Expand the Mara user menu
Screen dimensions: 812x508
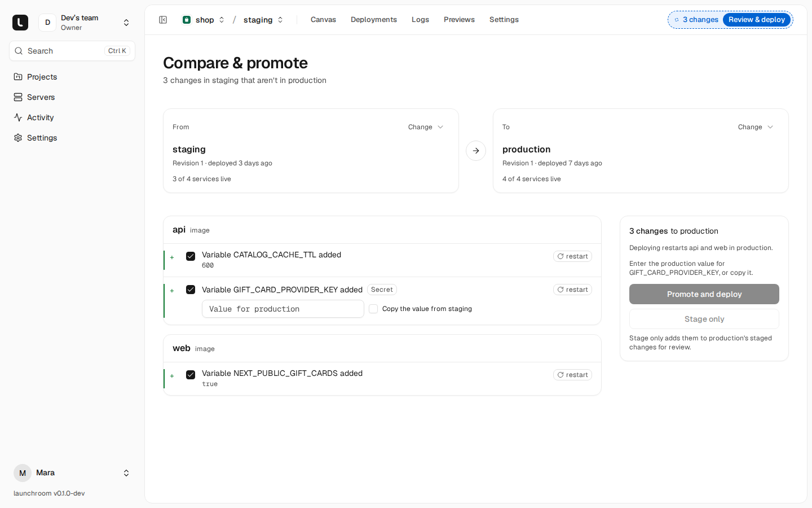point(126,473)
